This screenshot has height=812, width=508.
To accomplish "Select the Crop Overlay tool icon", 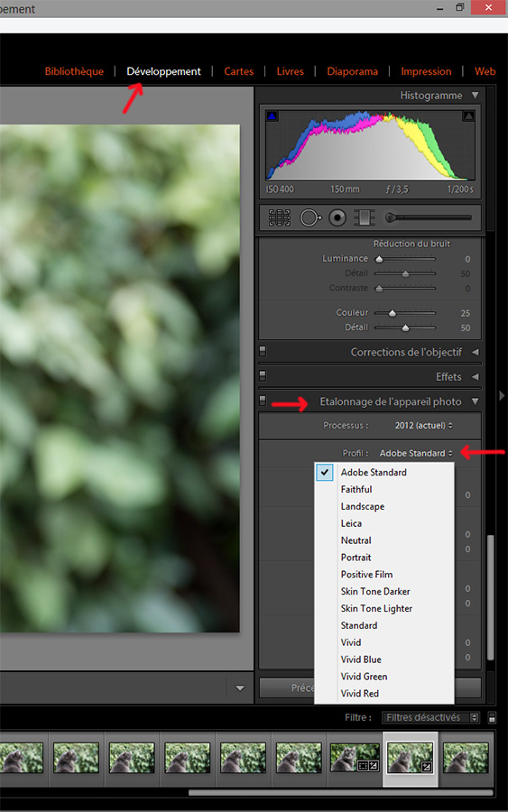I will coord(280,217).
